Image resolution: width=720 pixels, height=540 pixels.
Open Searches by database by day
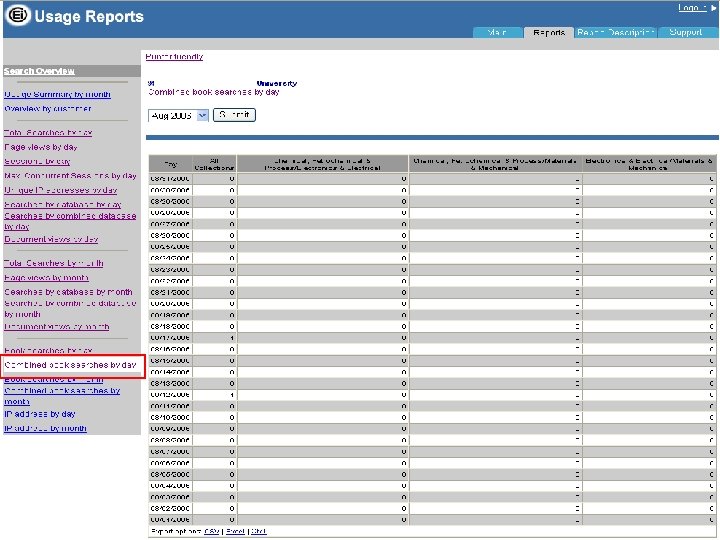tap(62, 204)
